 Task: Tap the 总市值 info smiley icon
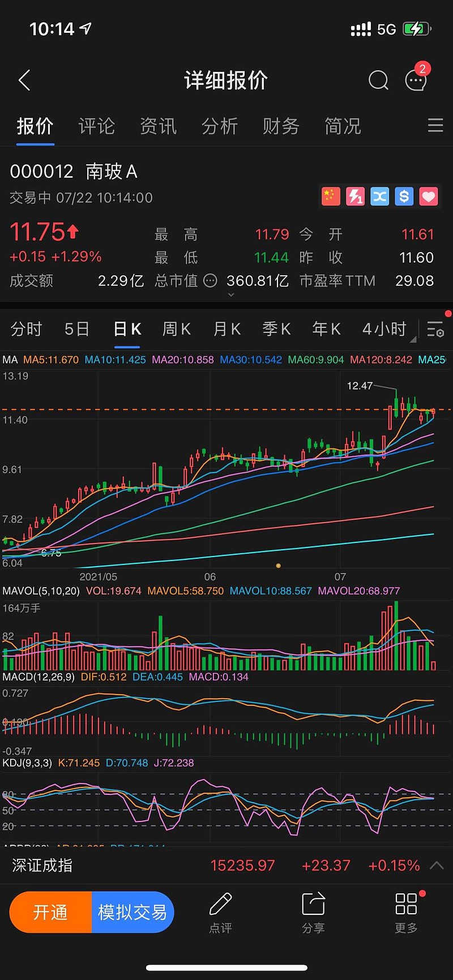tap(210, 281)
